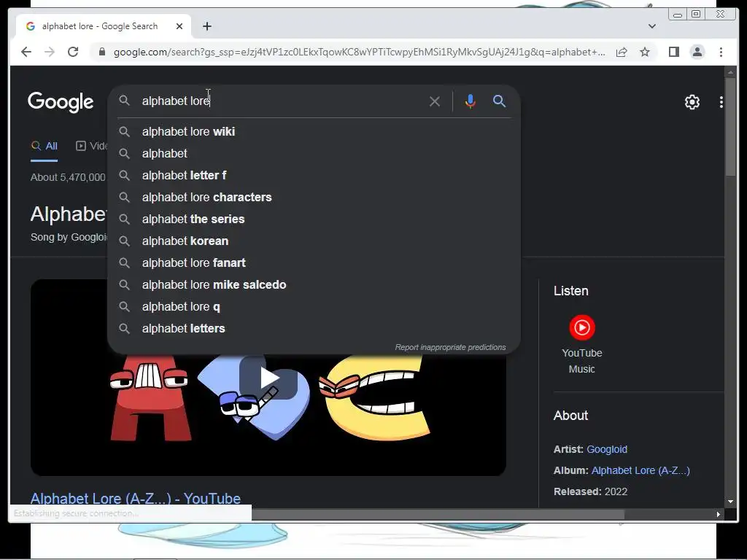This screenshot has height=560, width=747.
Task: Choose suggestion alphabet lore wiki
Action: (x=314, y=131)
